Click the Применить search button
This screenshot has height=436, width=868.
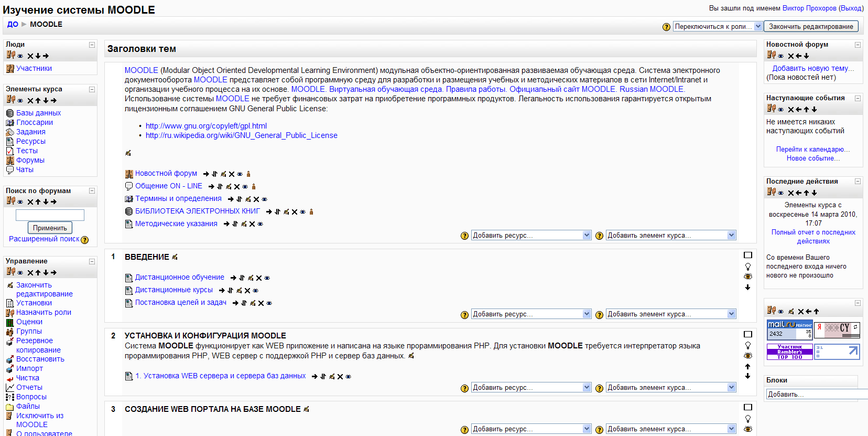(50, 228)
